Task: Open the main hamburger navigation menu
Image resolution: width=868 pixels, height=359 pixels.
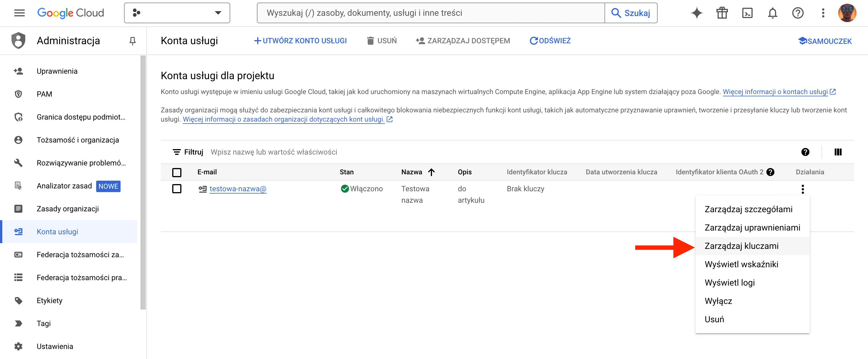Action: [x=19, y=13]
